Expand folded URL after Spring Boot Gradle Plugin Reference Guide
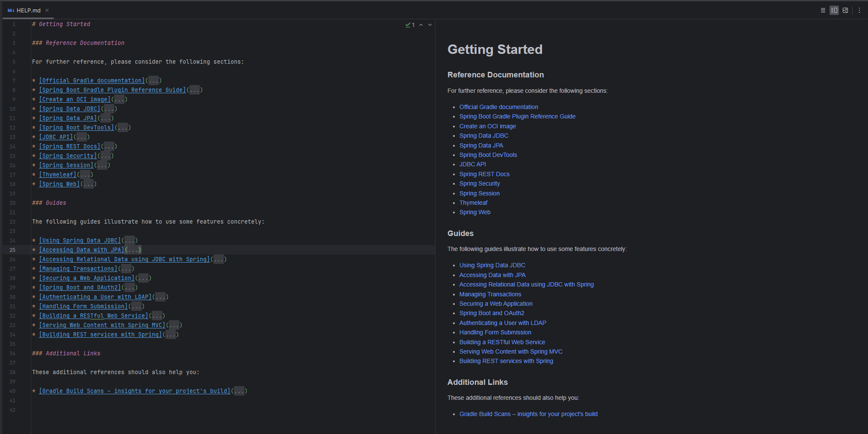This screenshot has width=868, height=434. (195, 90)
